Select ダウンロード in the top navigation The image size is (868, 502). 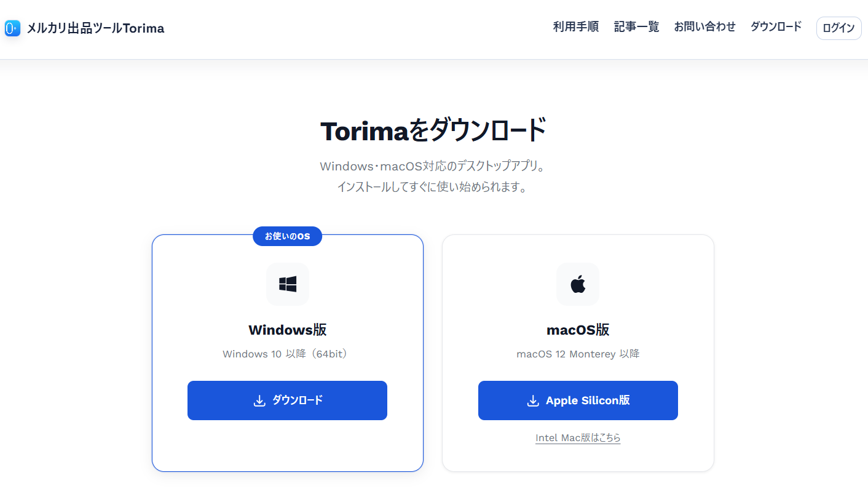pyautogui.click(x=776, y=27)
